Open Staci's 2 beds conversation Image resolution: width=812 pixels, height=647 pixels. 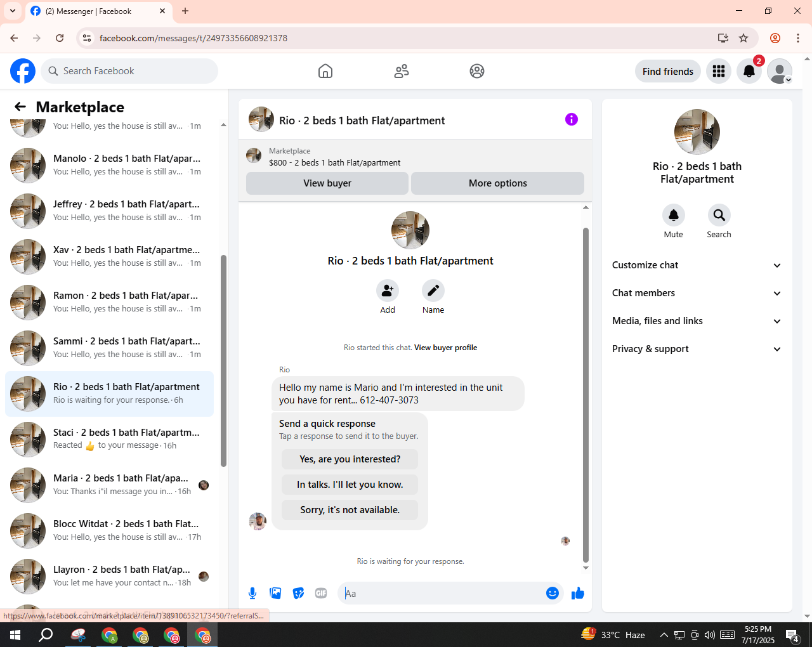[x=109, y=440]
